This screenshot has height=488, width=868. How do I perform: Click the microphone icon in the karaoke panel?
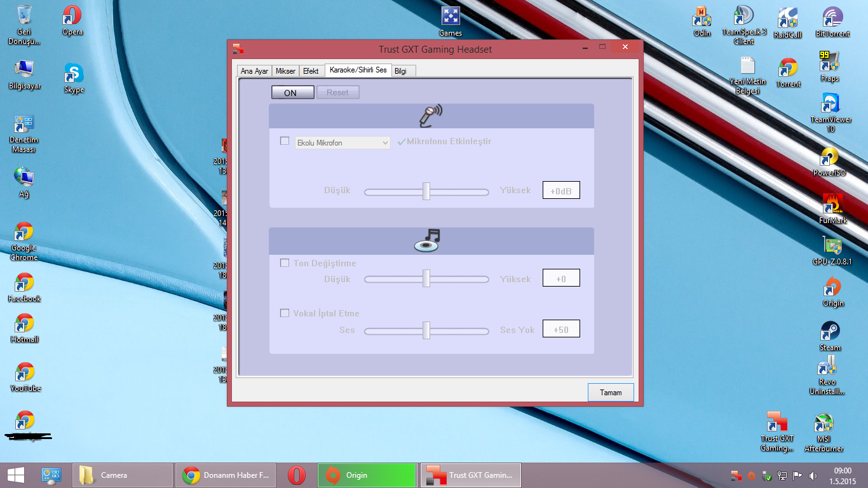coord(431,116)
